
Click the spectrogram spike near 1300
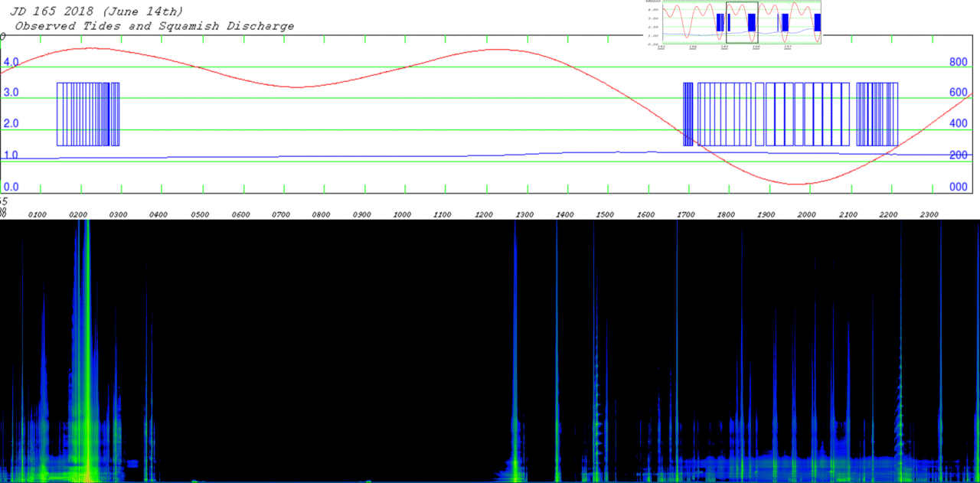[515, 351]
